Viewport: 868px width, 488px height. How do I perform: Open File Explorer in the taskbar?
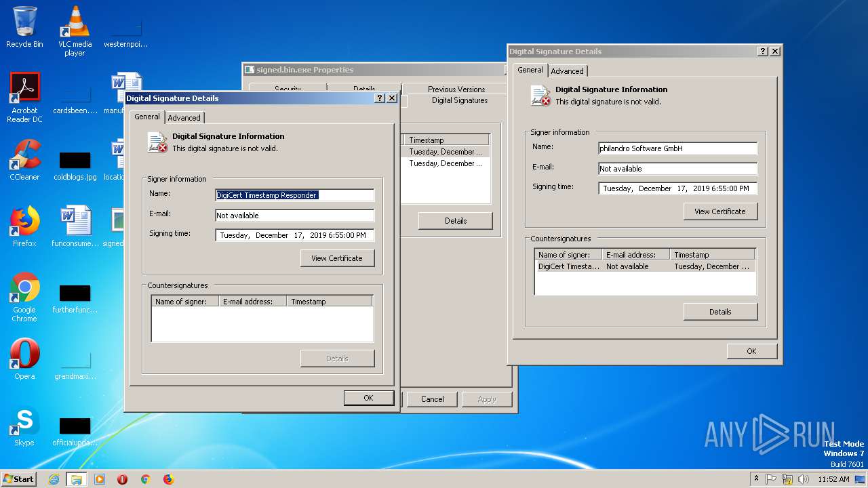click(x=77, y=479)
